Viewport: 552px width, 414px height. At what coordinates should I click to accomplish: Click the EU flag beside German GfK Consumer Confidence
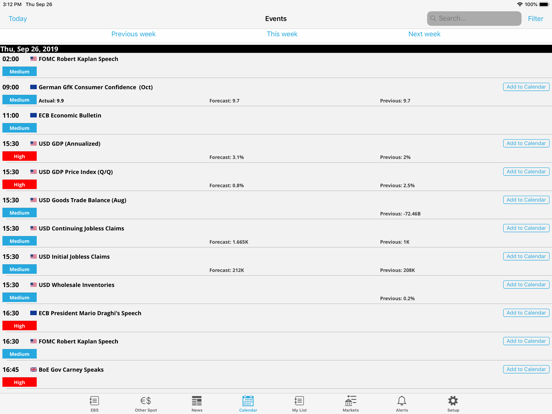click(33, 87)
